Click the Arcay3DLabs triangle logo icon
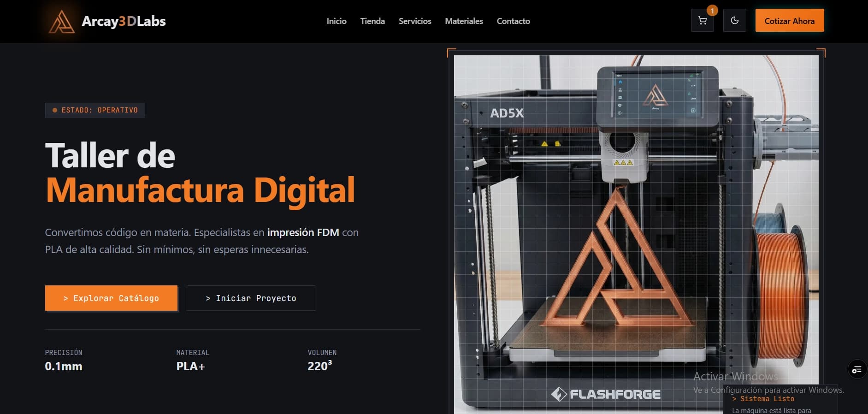This screenshot has height=414, width=868. (x=62, y=22)
